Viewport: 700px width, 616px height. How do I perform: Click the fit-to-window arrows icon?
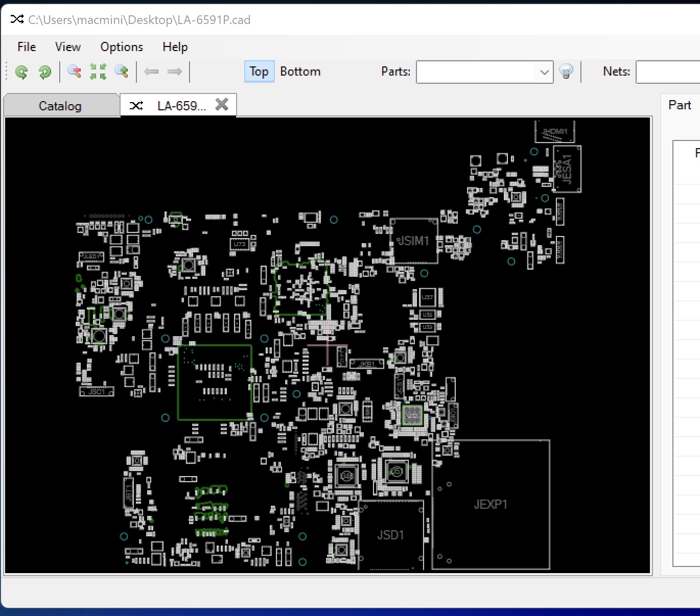click(98, 72)
